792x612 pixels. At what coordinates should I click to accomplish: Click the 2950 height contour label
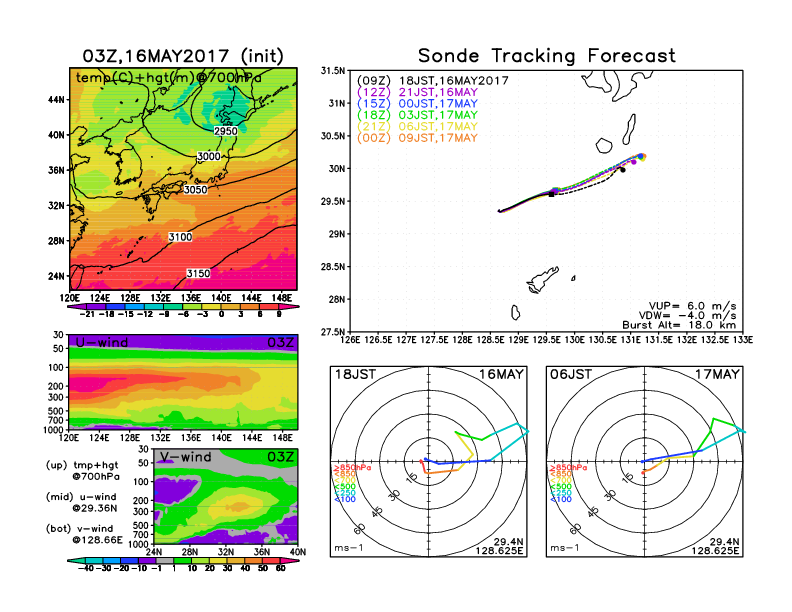[226, 131]
